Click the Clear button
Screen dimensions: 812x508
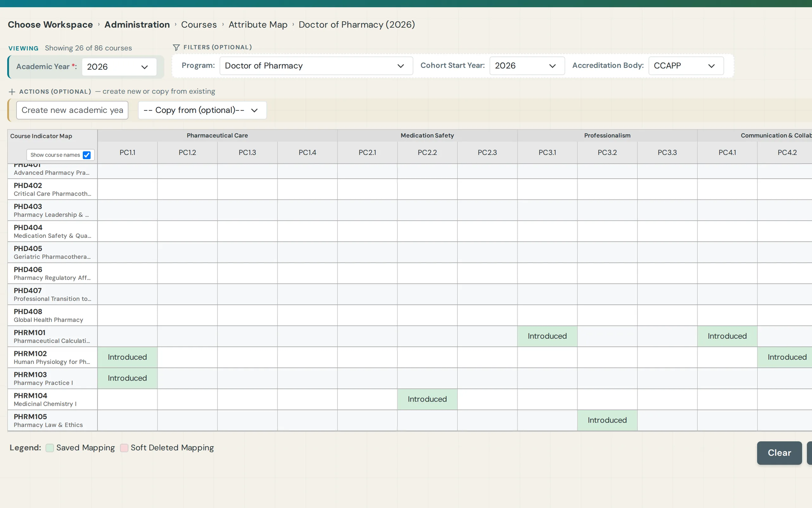pyautogui.click(x=779, y=453)
